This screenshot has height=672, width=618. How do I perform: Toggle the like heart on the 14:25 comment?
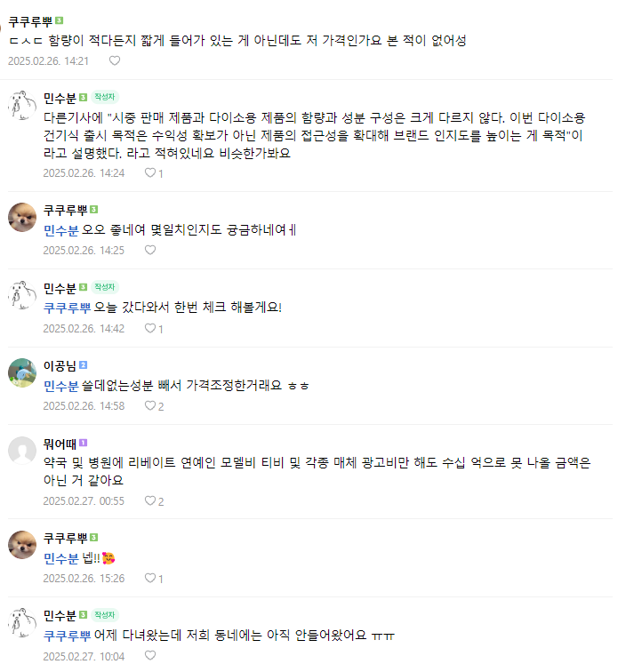[x=150, y=251]
